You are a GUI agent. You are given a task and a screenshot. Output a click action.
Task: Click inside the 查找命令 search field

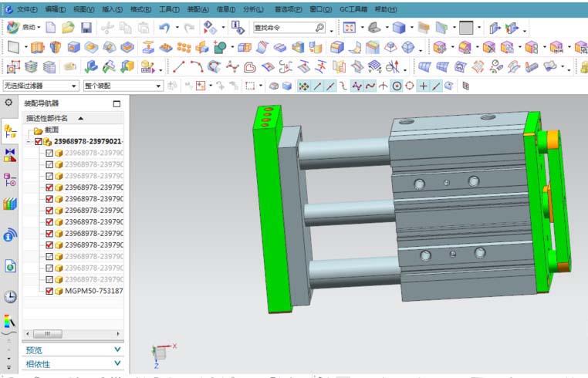point(284,27)
